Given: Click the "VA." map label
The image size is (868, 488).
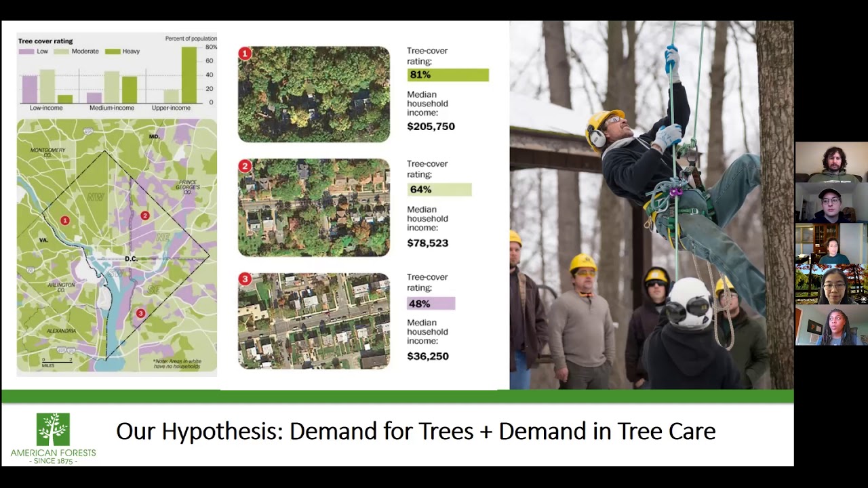Looking at the screenshot, I should pyautogui.click(x=43, y=240).
